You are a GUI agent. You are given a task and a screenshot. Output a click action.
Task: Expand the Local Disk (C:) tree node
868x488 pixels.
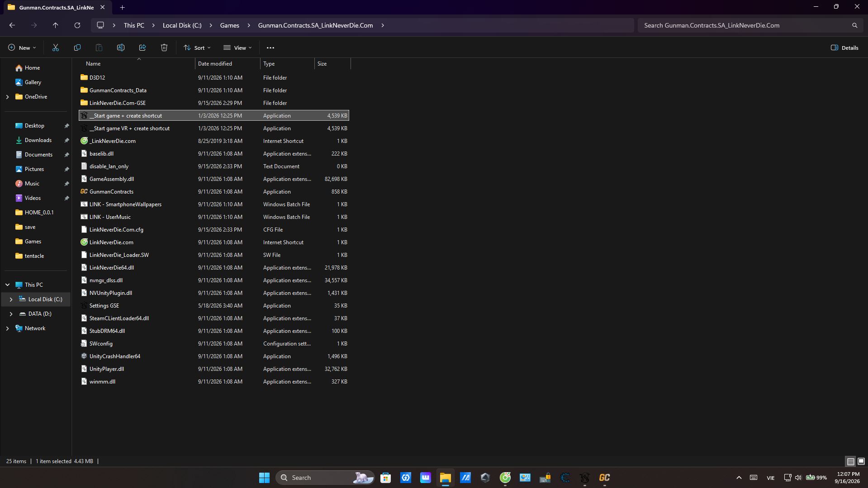pos(11,299)
